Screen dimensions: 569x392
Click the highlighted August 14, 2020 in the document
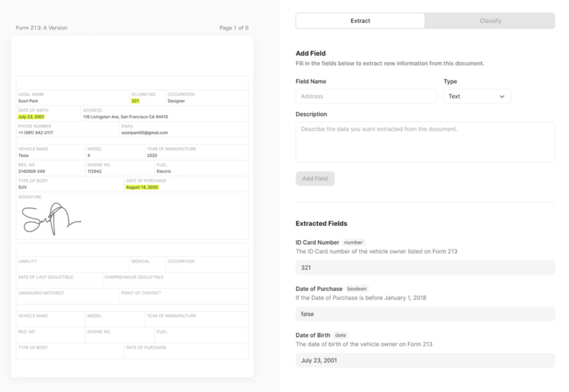pos(142,187)
